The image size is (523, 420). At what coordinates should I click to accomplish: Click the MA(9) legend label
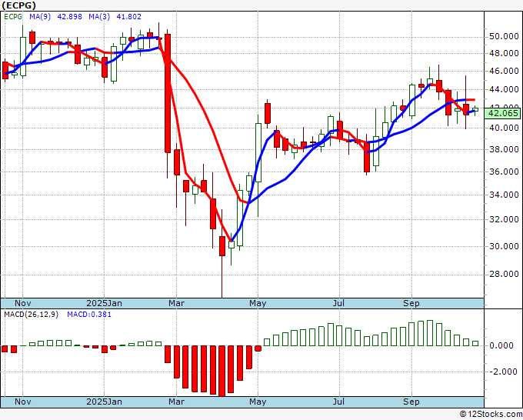pos(40,17)
